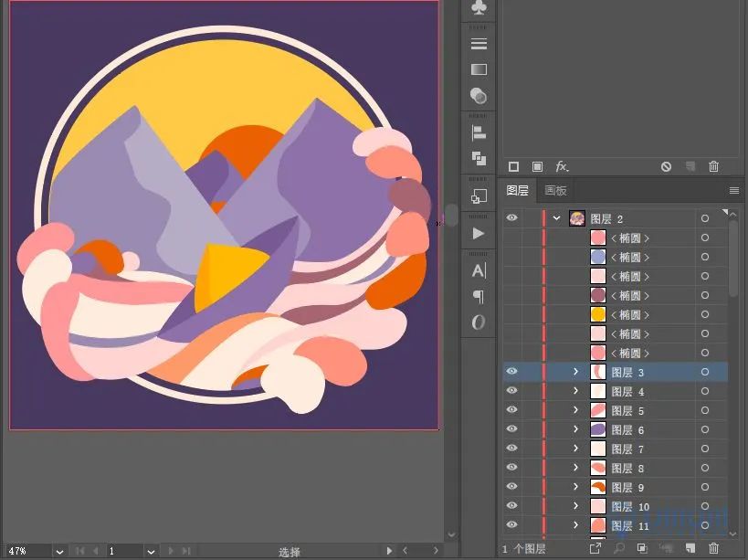Click target circle of 图层 5
Viewport: 748px width, 560px height.
(x=704, y=410)
